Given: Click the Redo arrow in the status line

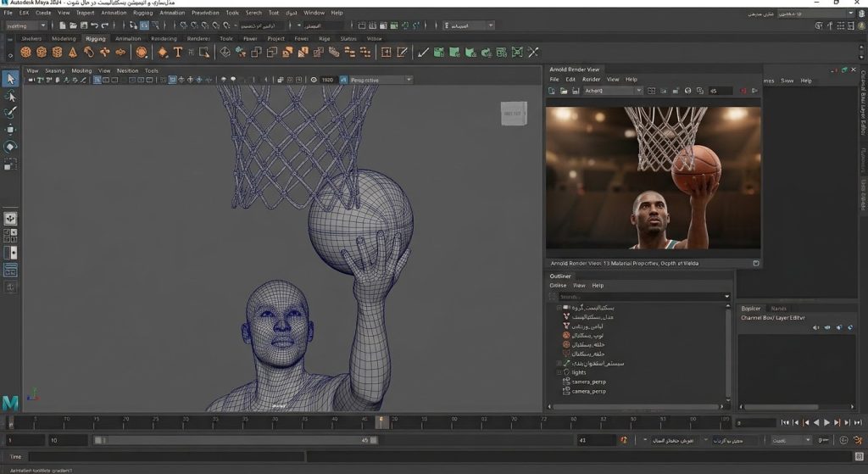Looking at the screenshot, I should (104, 25).
